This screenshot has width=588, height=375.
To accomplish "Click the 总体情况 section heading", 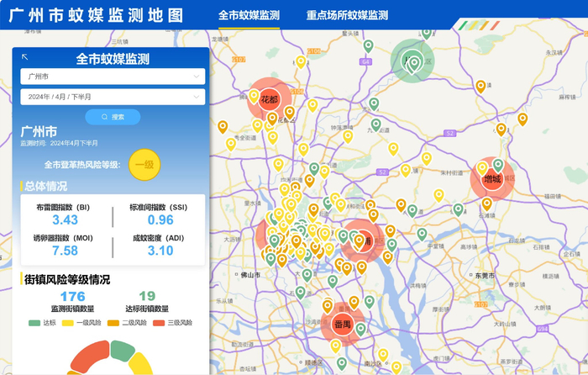I will 45,186.
